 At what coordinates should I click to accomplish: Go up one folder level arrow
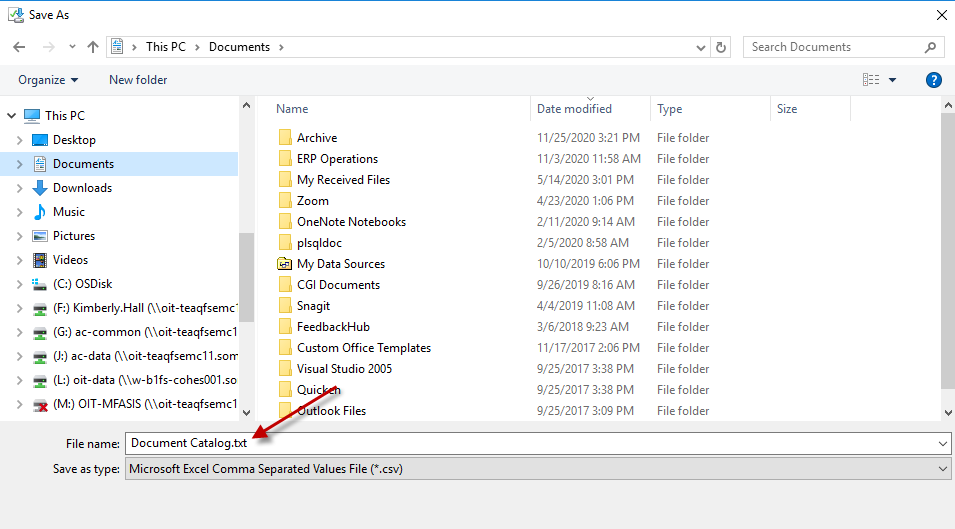point(93,47)
